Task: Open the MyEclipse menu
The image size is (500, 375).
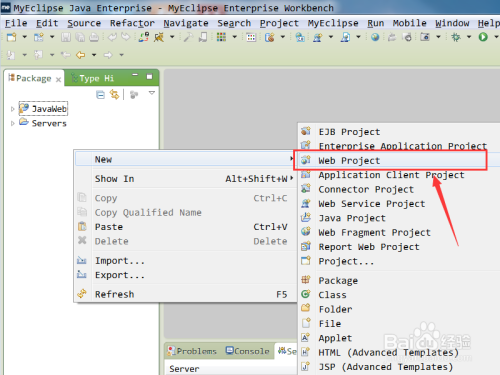Action: coord(333,23)
